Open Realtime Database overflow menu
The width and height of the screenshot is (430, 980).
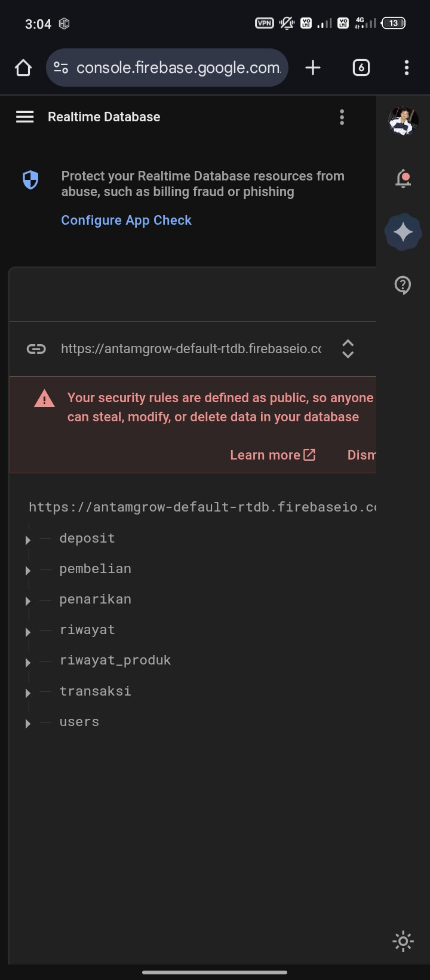pyautogui.click(x=342, y=117)
